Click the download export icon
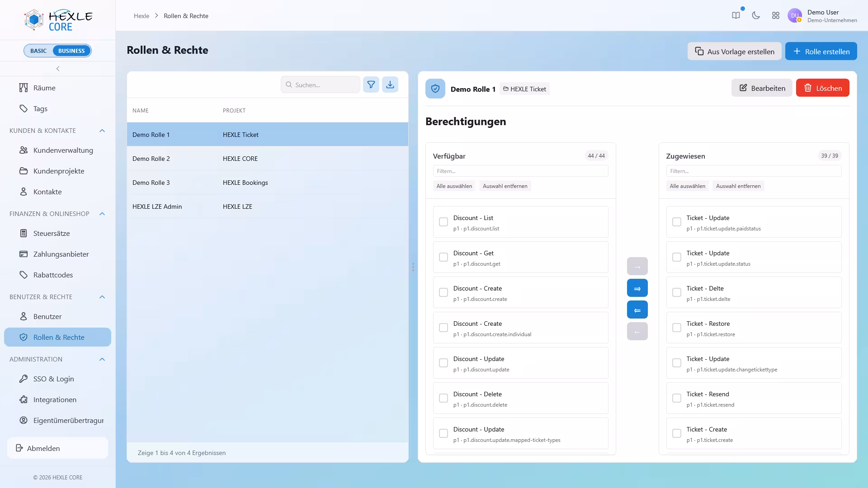This screenshot has height=488, width=868. coord(390,84)
